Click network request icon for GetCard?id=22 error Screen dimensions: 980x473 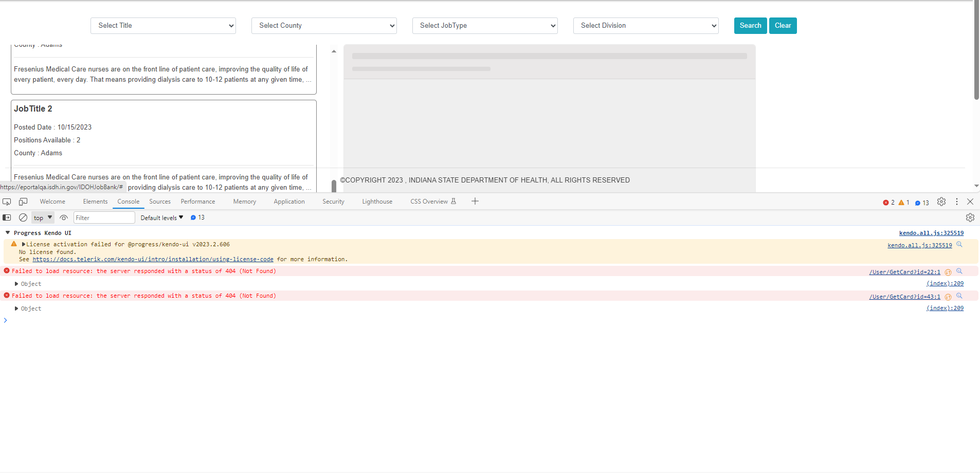(948, 272)
